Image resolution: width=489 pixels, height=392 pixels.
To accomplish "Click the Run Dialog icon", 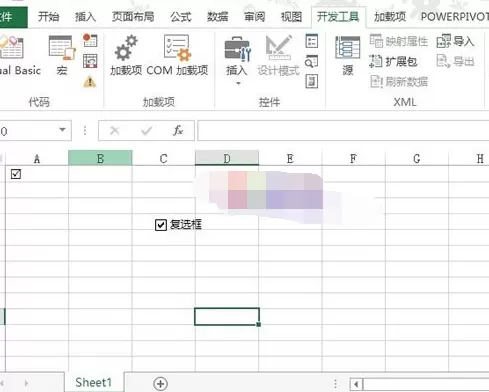I will pos(312,82).
